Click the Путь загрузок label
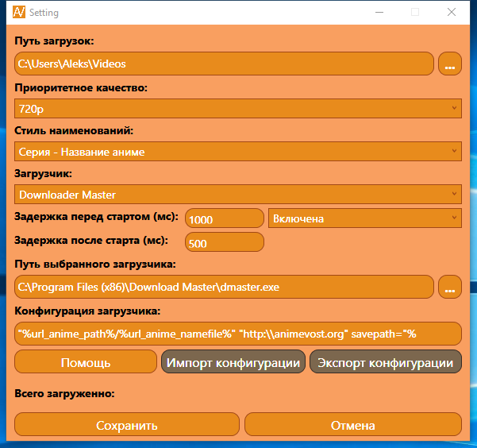The height and width of the screenshot is (448, 477). pos(55,41)
